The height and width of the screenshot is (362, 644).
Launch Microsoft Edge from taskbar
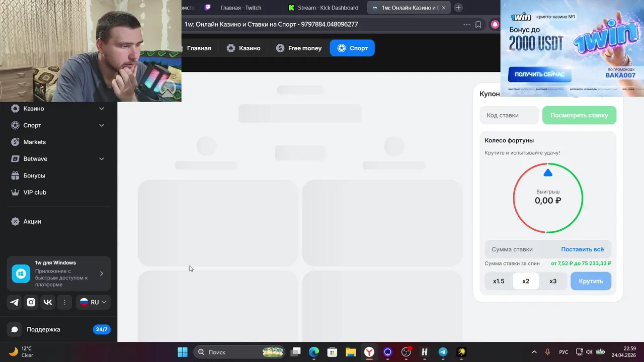[x=314, y=352]
